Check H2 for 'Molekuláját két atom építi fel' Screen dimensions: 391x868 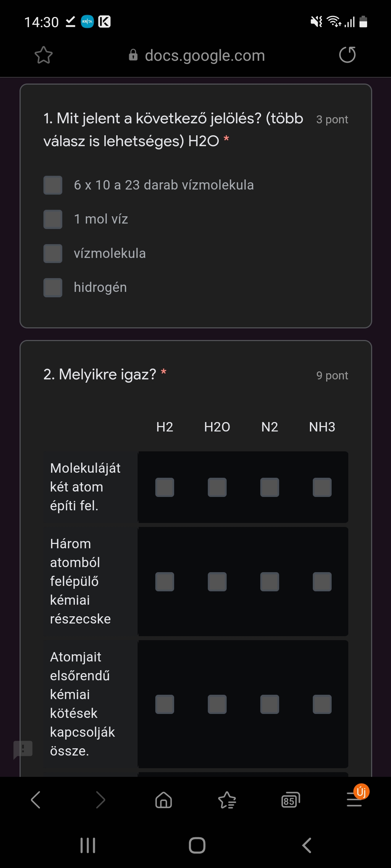point(165,487)
